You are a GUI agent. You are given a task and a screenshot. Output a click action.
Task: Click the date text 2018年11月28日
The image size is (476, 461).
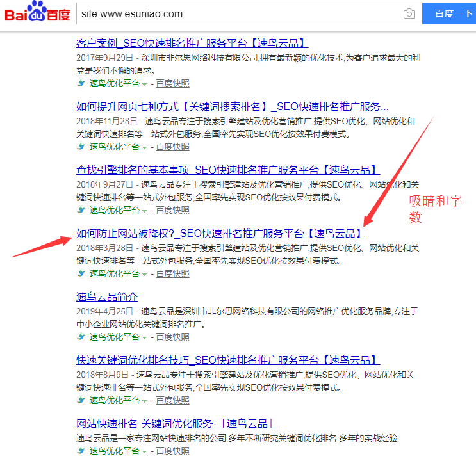coord(107,121)
